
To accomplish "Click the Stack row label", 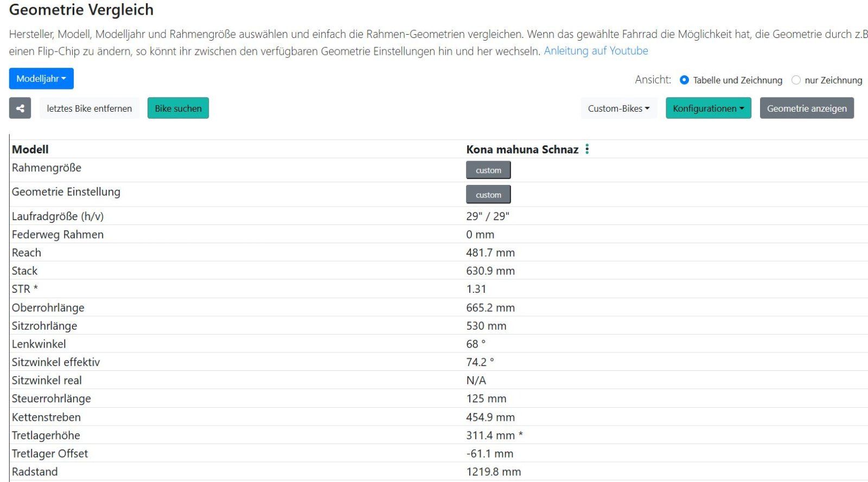I will 25,271.
